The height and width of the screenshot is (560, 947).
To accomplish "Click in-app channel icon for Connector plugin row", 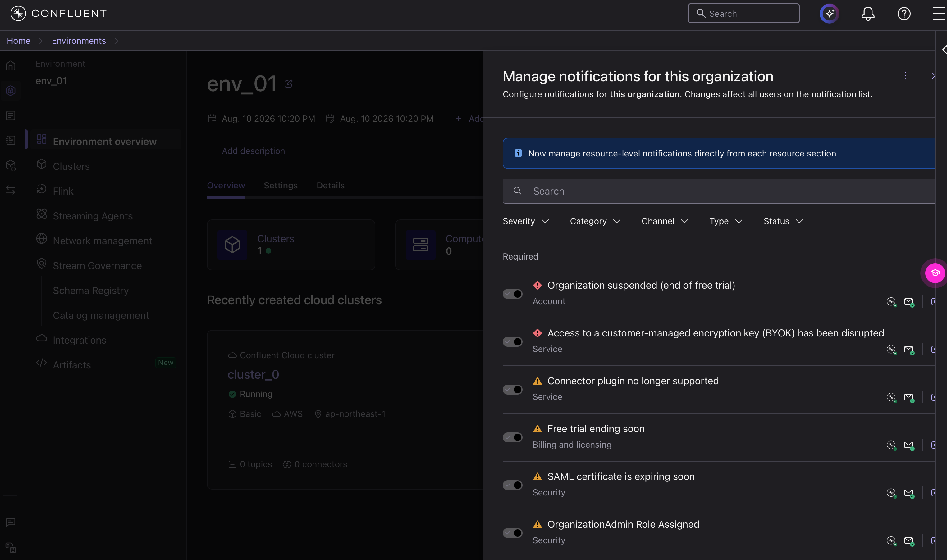I will 891,397.
